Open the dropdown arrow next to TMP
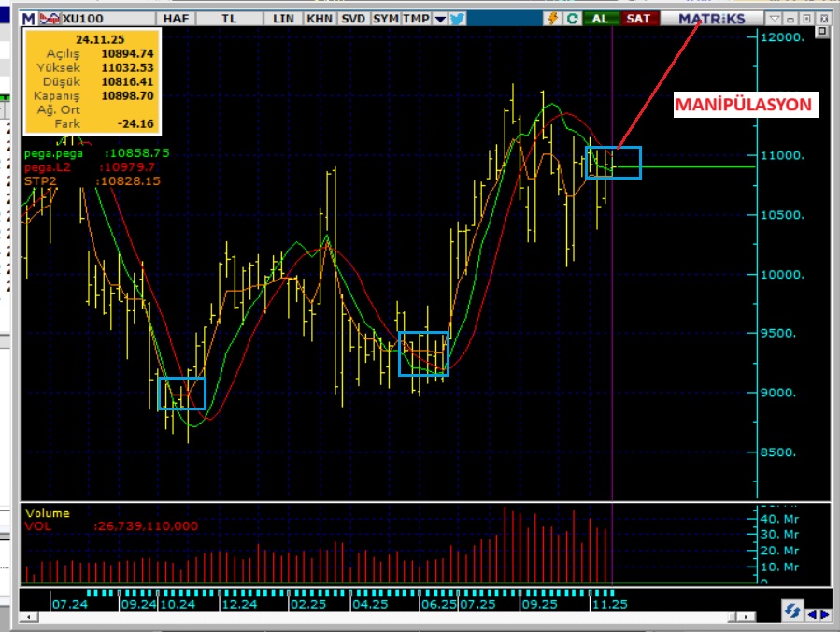The height and width of the screenshot is (632, 840). point(440,19)
